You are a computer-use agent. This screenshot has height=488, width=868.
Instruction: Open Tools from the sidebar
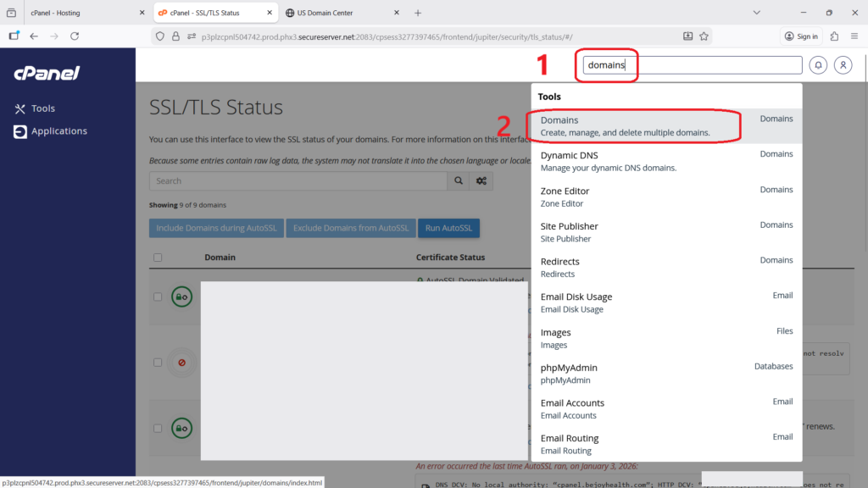pos(42,108)
